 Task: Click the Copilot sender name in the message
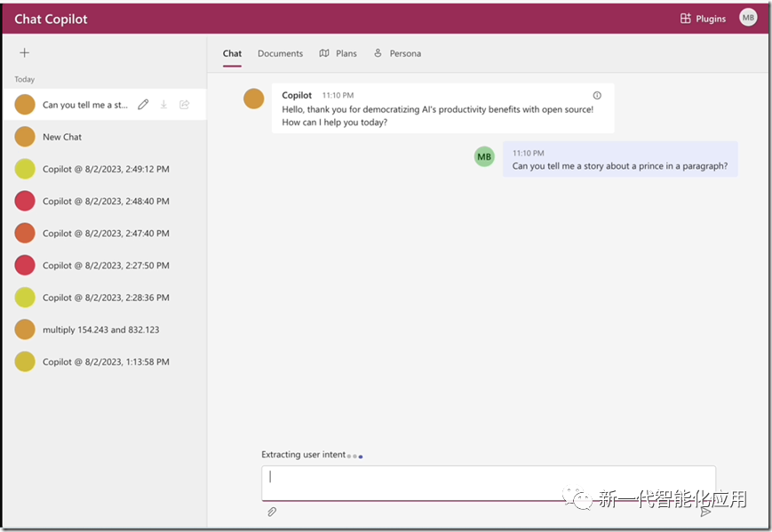click(x=297, y=95)
